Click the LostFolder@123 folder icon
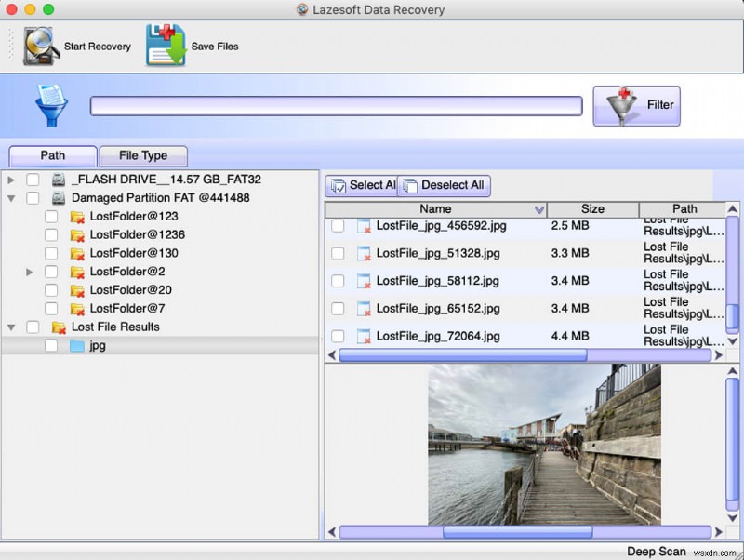744x560 pixels. pyautogui.click(x=77, y=216)
